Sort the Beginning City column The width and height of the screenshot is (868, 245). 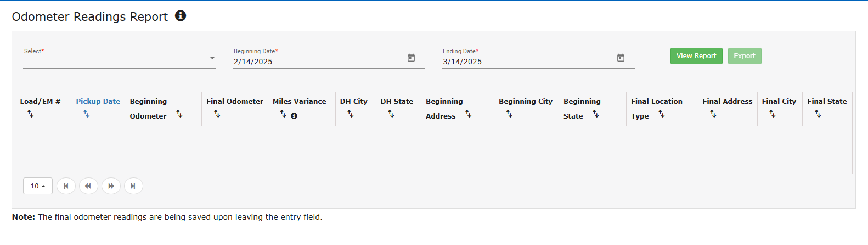click(x=509, y=114)
